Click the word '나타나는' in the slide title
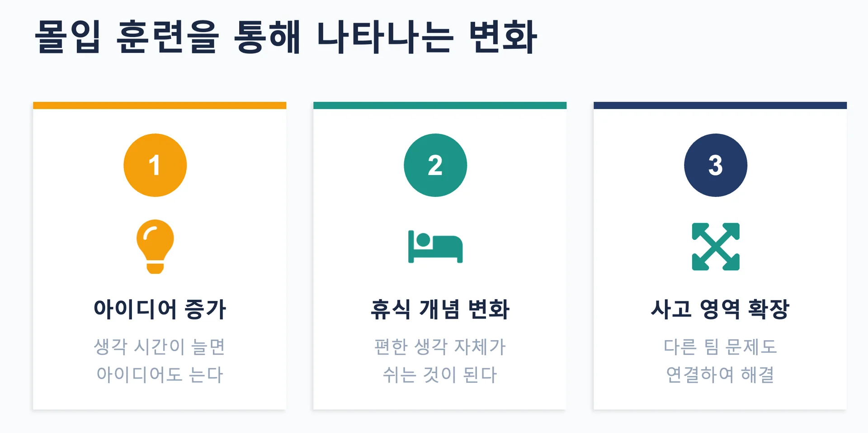This screenshot has width=868, height=433. 385,37
